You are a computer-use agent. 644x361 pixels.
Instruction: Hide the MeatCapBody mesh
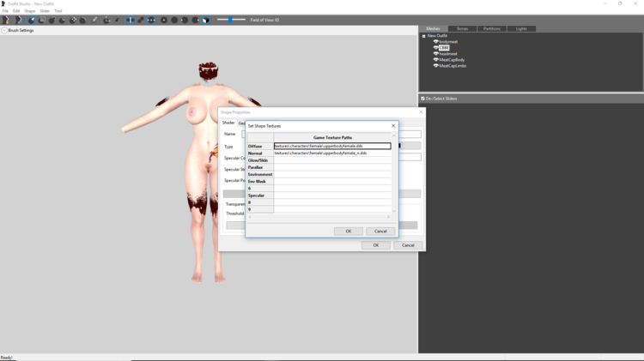[x=435, y=59]
